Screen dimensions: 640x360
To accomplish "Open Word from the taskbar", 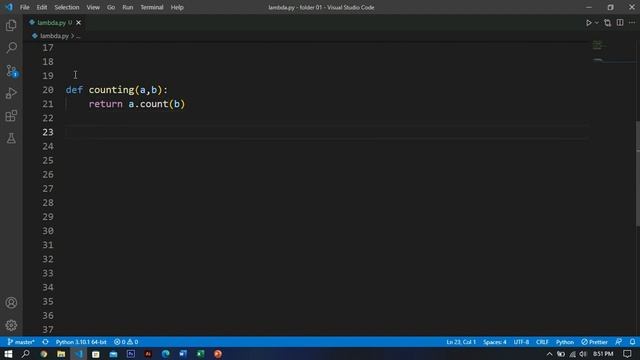I will click(x=183, y=354).
